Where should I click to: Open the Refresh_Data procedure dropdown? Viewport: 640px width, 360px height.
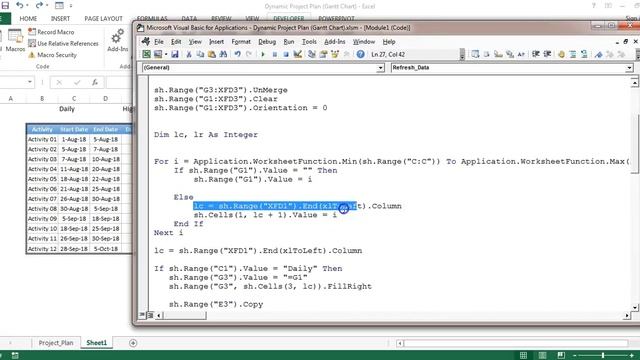[629, 68]
